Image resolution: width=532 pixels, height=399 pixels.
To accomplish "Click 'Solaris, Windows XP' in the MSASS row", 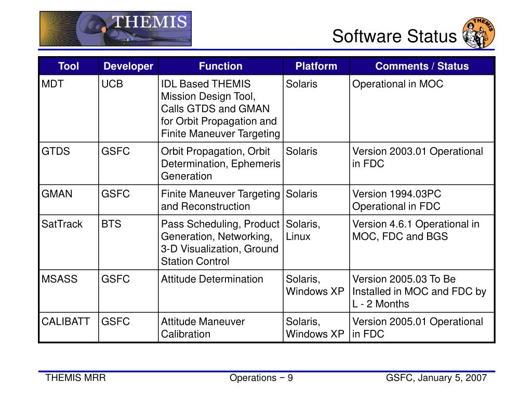I will (x=316, y=291).
